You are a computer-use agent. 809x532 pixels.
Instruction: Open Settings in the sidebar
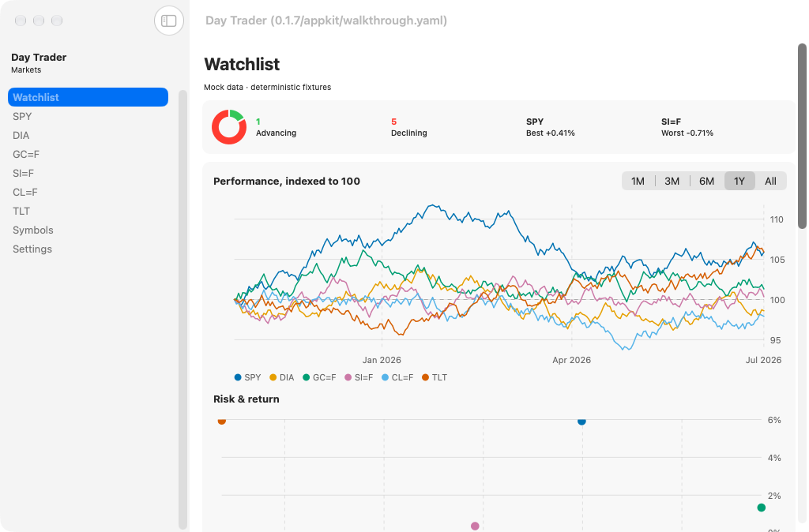(x=88, y=249)
